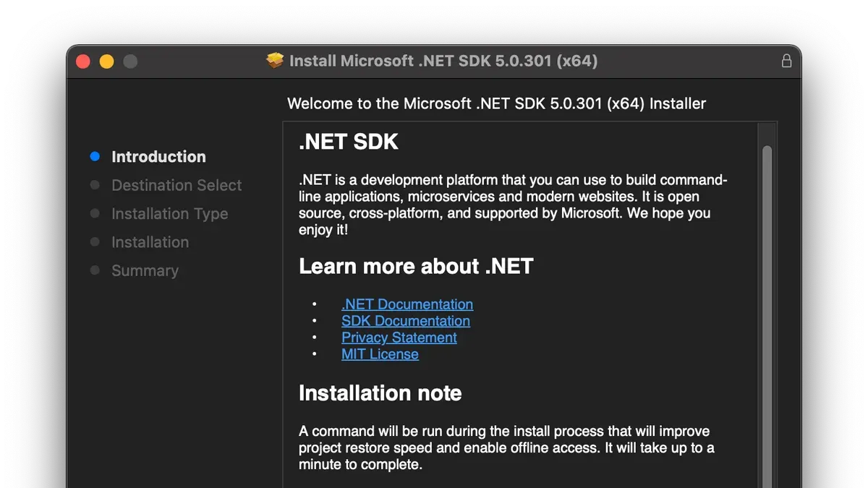This screenshot has width=868, height=488.
Task: Select the Introduction step in sidebar
Action: (158, 157)
